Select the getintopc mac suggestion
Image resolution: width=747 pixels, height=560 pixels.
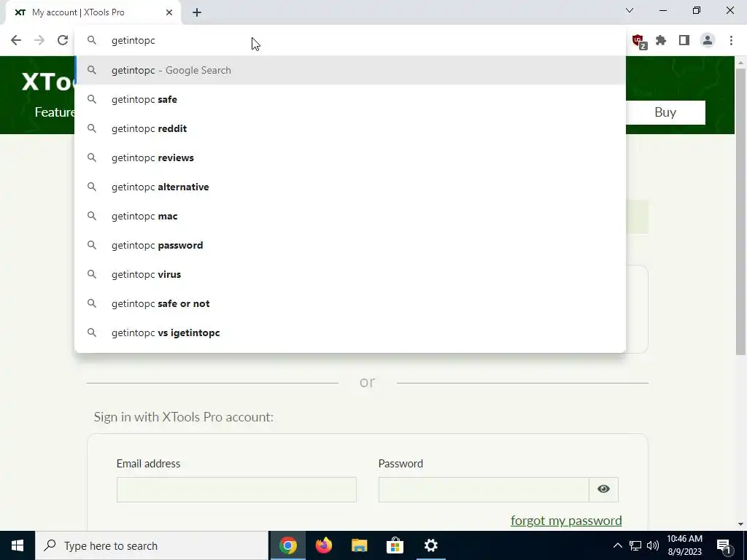click(x=350, y=216)
